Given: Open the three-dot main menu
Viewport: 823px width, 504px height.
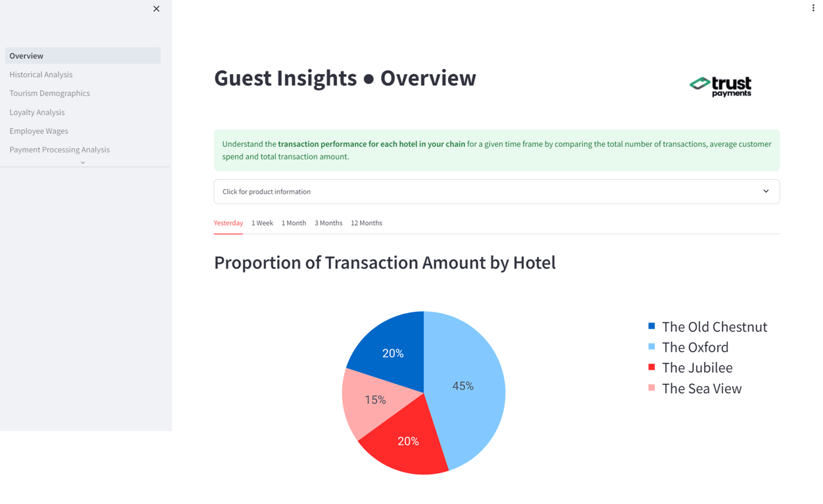Looking at the screenshot, I should (812, 8).
